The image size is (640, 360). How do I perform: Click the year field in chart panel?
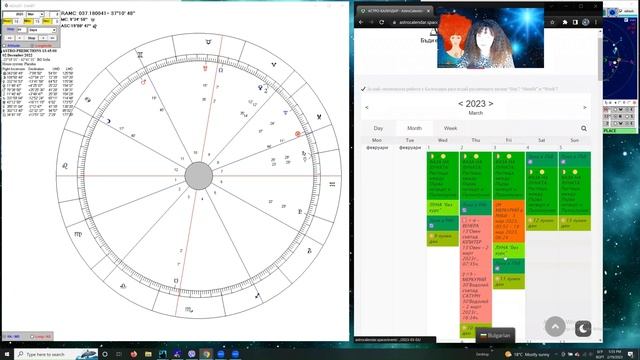click(14, 14)
